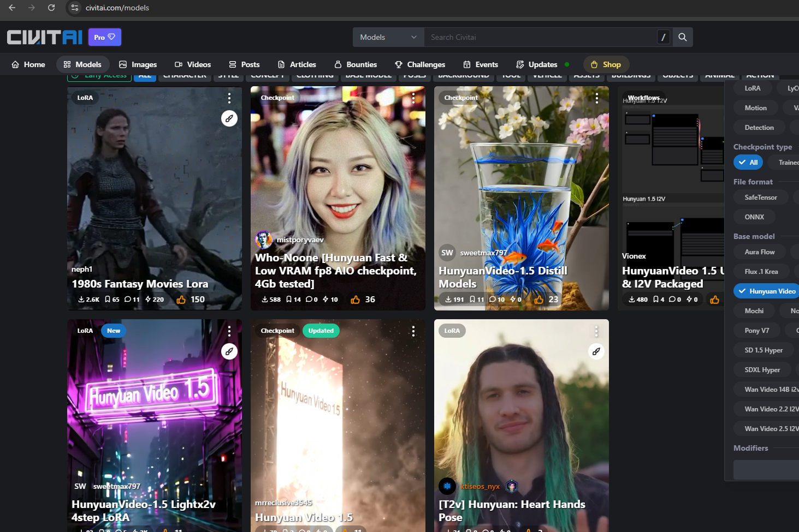Switch to the Videos section
799x532 pixels.
[193, 64]
